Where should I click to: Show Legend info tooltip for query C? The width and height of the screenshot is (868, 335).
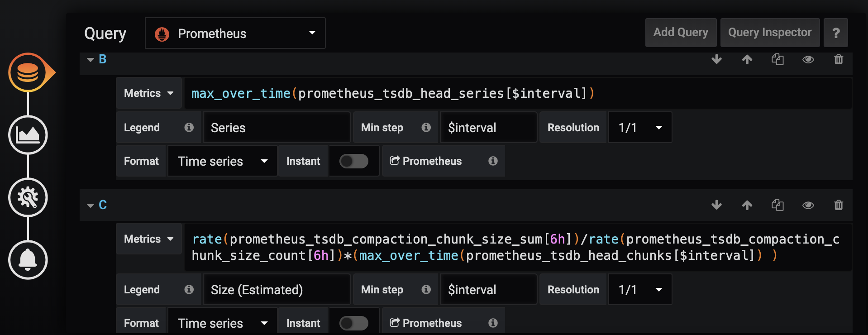click(189, 290)
